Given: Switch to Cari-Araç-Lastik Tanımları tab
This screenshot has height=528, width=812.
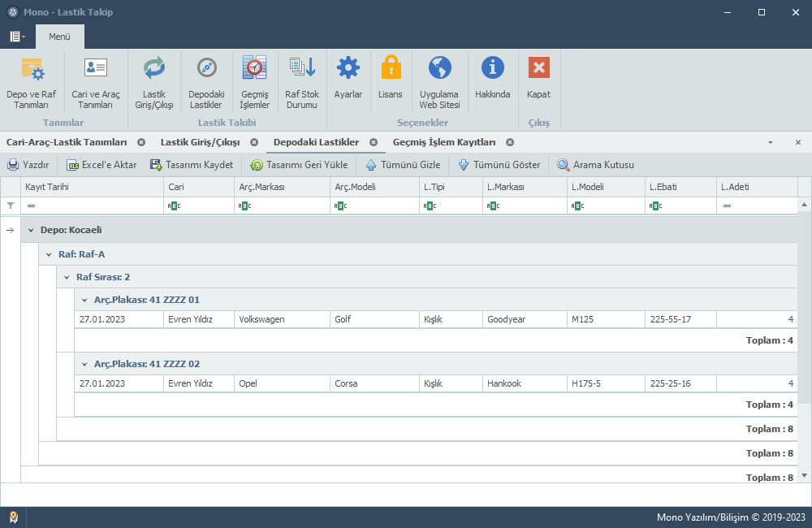Looking at the screenshot, I should (x=67, y=142).
